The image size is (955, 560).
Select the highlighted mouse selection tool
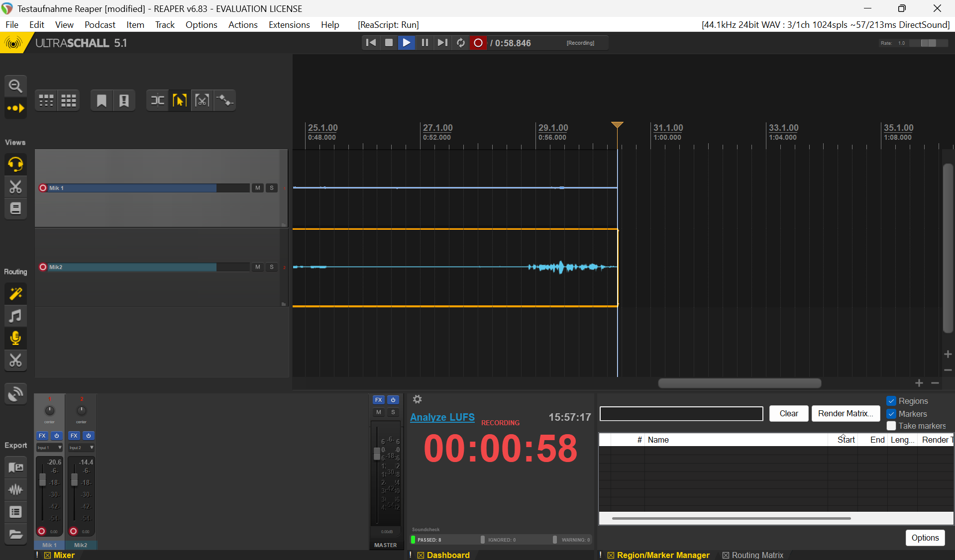point(180,100)
